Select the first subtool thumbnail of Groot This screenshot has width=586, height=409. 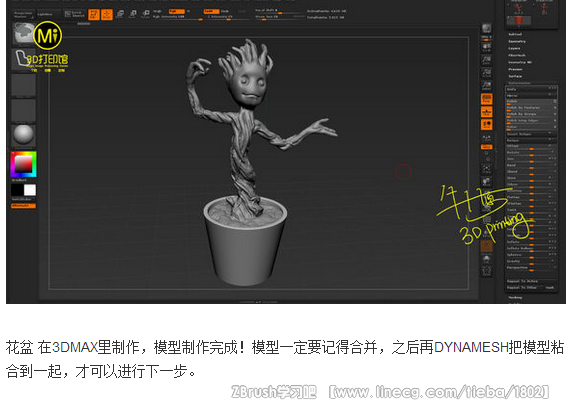(519, 7)
